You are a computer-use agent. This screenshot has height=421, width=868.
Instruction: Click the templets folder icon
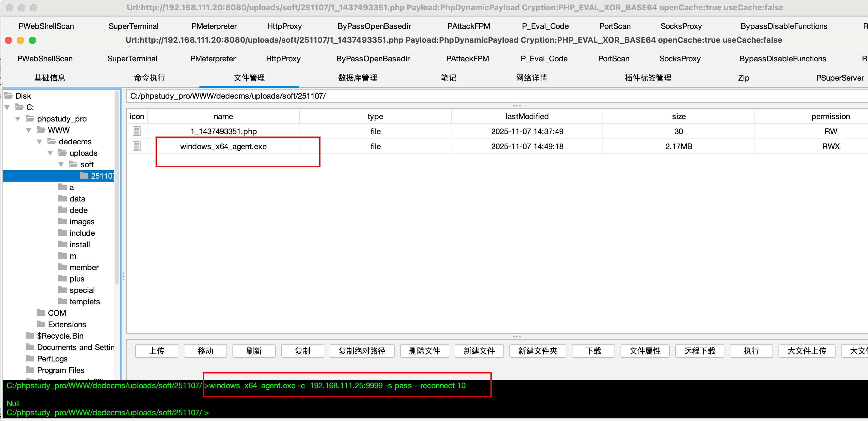coord(62,301)
